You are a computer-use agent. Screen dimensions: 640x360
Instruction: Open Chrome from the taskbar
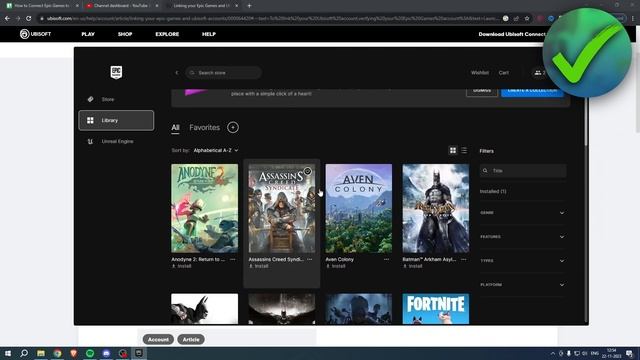point(58,353)
